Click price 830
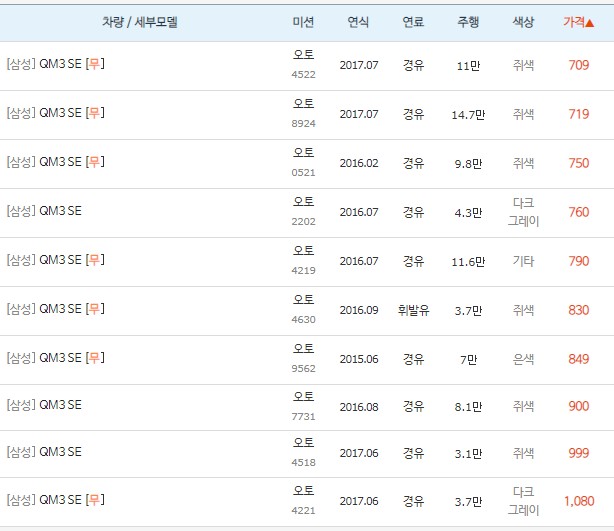 579,310
